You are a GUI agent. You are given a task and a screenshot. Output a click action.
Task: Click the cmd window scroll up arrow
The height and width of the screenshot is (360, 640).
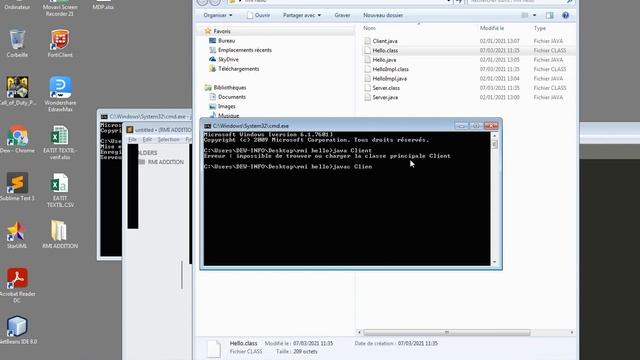495,136
